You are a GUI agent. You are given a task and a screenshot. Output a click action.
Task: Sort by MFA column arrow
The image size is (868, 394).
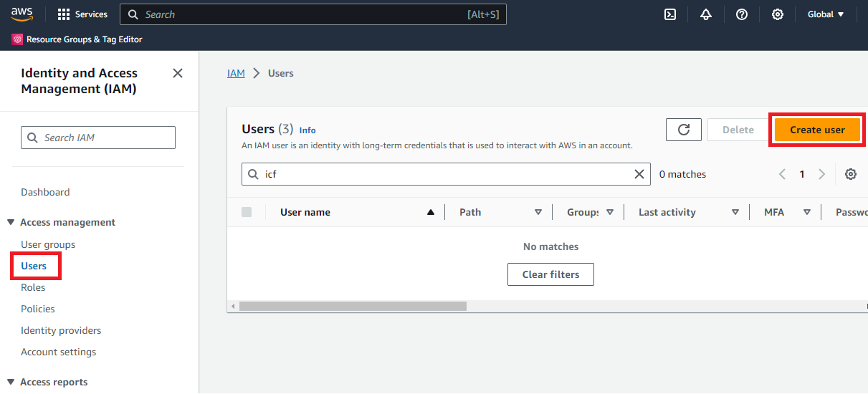point(807,212)
